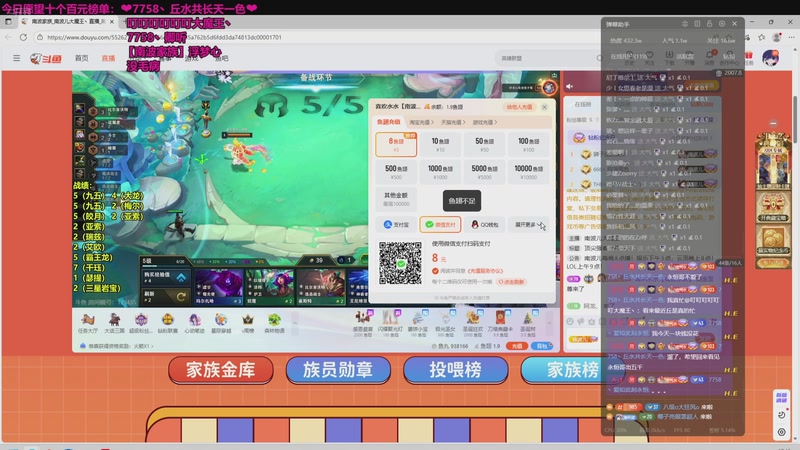Open 大话三国 icon below the player

tap(114, 323)
